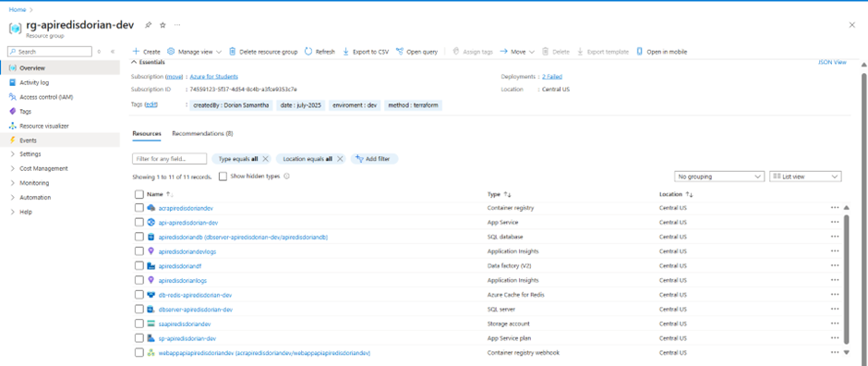The height and width of the screenshot is (366, 868).
Task: Sort by Location column arrows
Action: 689,194
